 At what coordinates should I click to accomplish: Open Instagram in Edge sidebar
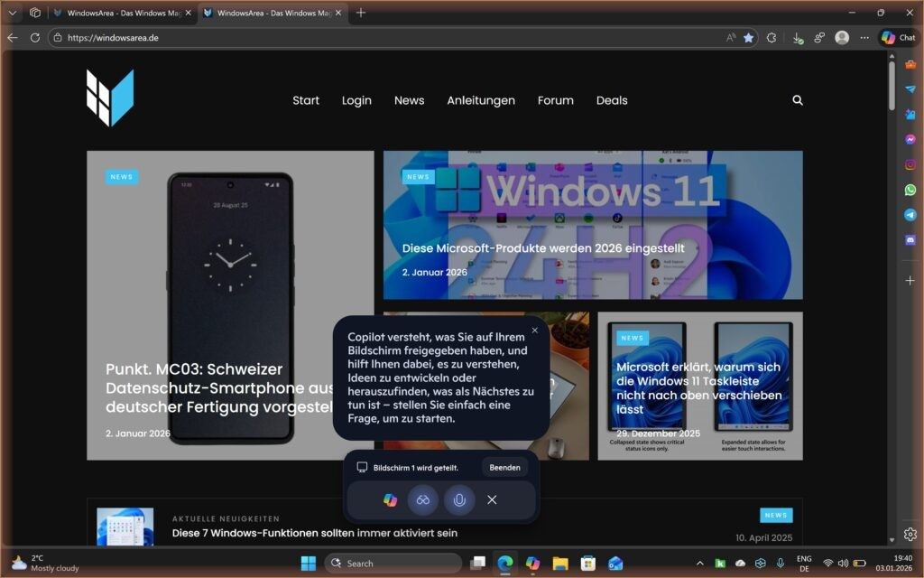click(910, 164)
